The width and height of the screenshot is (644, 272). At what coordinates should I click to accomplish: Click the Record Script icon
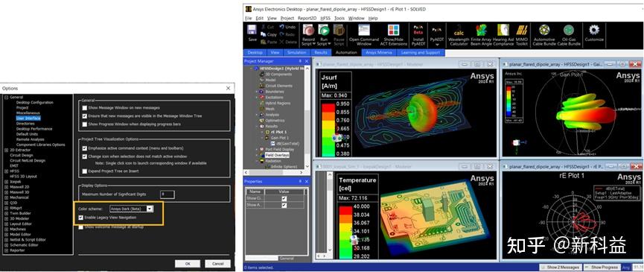point(308,30)
